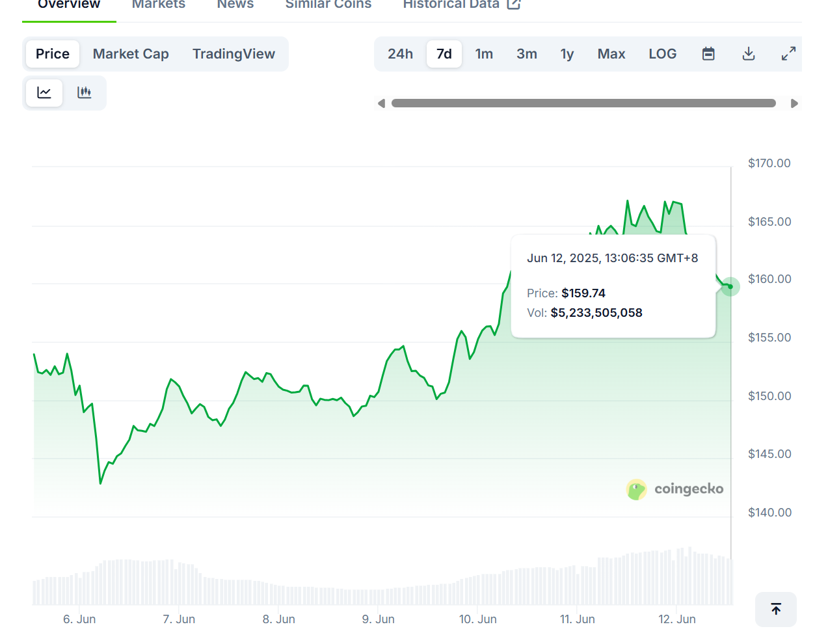815x644 pixels.
Task: Select the line chart icon
Action: coord(44,92)
